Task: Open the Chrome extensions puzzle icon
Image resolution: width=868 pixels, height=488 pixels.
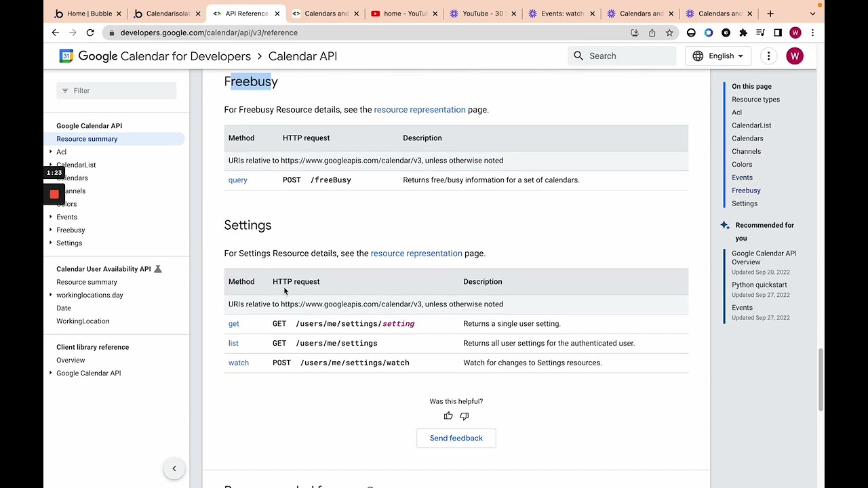Action: click(x=743, y=33)
